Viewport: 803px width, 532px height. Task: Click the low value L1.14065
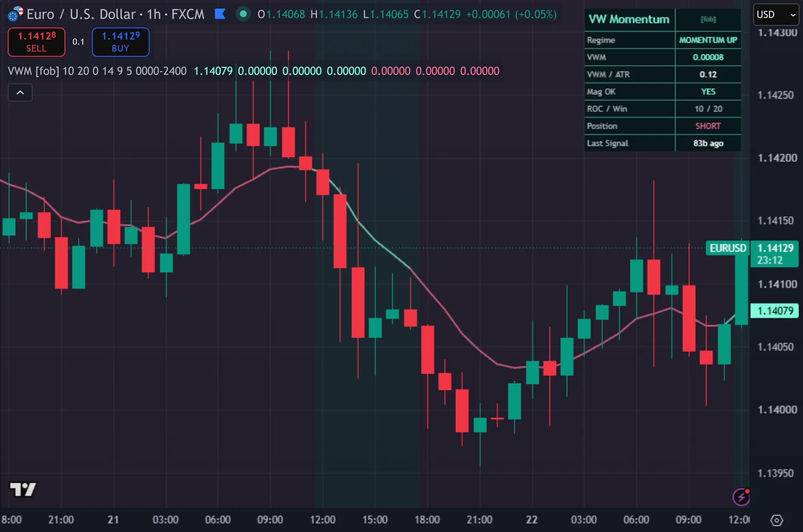click(x=386, y=15)
